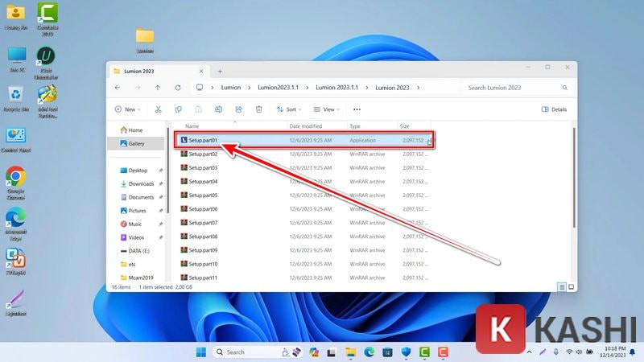Open the Windows Start menu
The height and width of the screenshot is (362, 644).
(200, 352)
